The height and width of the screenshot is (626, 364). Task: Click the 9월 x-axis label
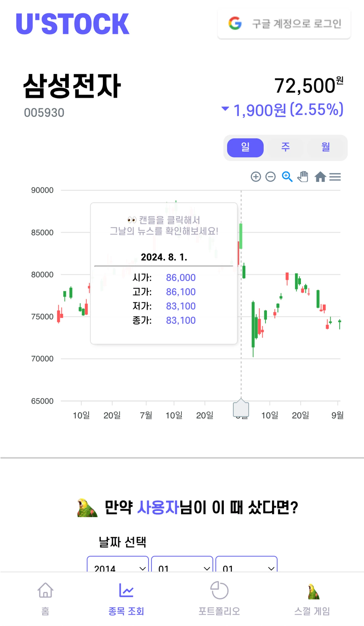pos(338,415)
